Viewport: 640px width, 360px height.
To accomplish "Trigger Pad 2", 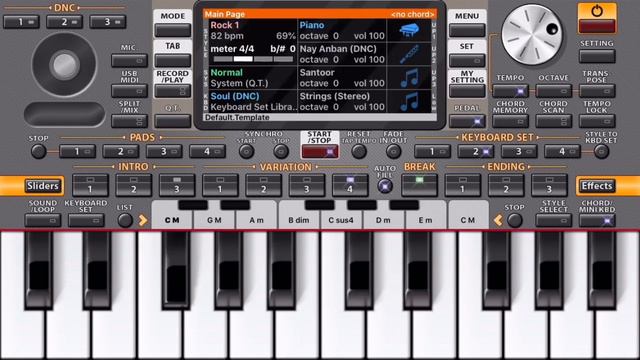I will click(x=121, y=151).
